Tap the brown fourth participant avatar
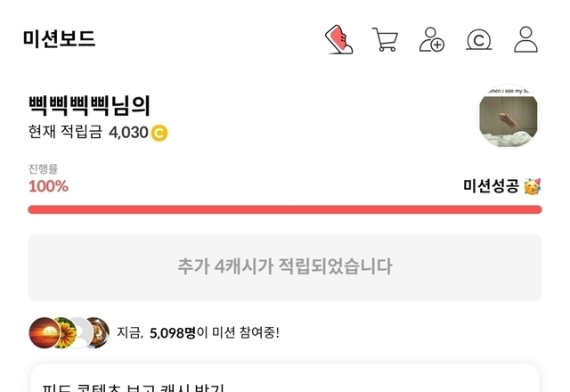570x392 pixels. (98, 332)
